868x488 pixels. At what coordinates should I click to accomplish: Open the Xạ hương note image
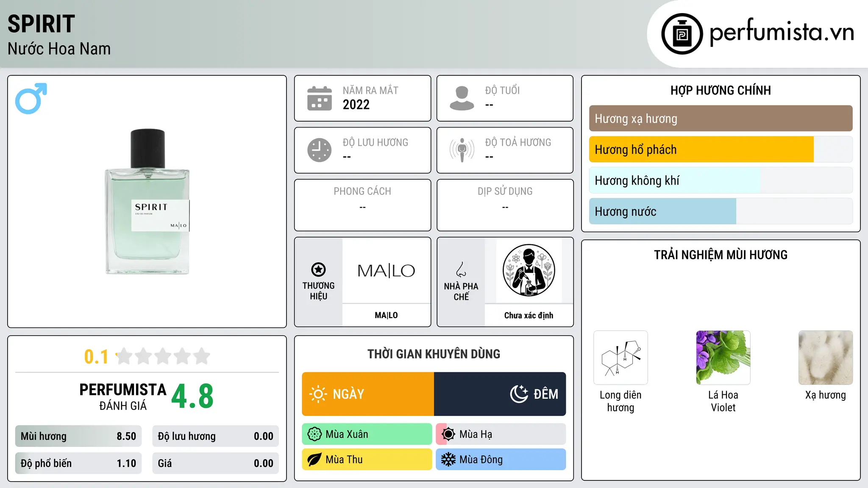[x=826, y=358]
